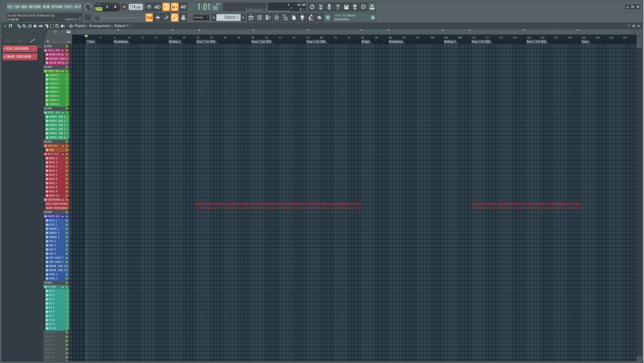Click the Record button
This screenshot has height=363, width=644.
point(124,7)
